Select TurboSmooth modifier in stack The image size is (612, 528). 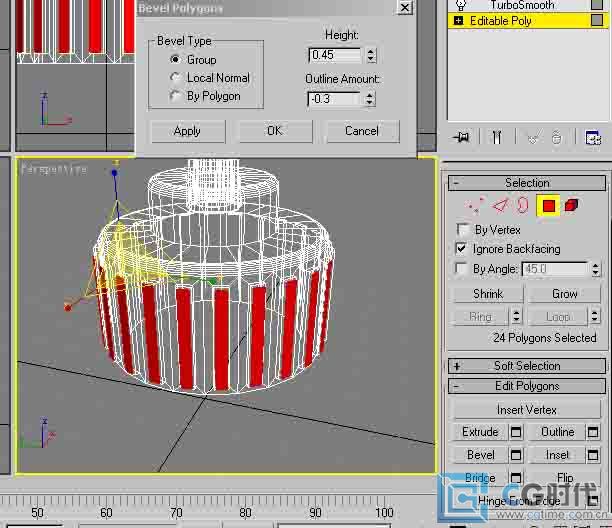coord(522,5)
